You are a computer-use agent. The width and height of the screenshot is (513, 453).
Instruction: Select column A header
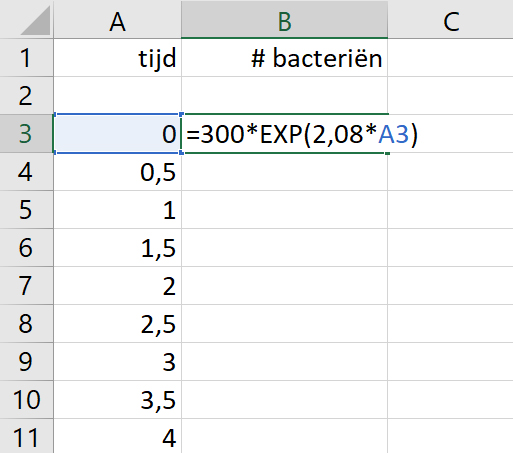pos(117,19)
